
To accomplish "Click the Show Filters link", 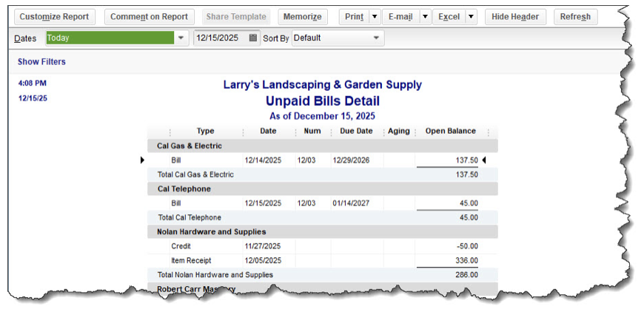I will point(41,62).
